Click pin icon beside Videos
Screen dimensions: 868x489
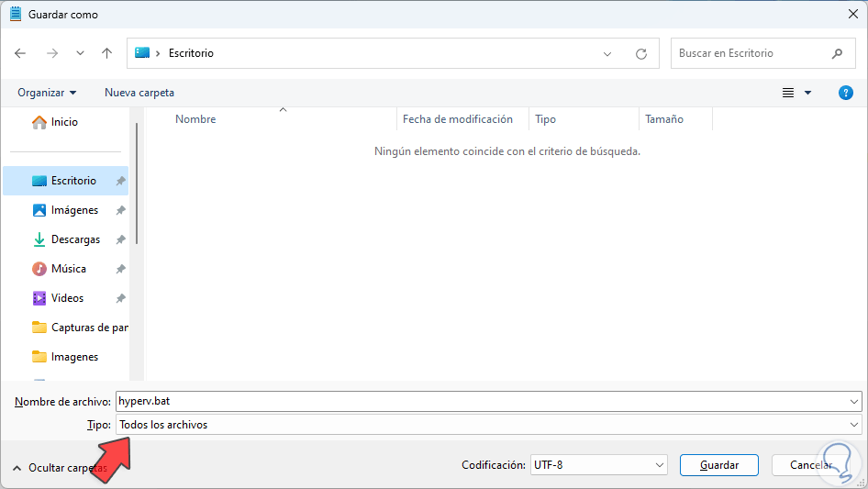[120, 298]
